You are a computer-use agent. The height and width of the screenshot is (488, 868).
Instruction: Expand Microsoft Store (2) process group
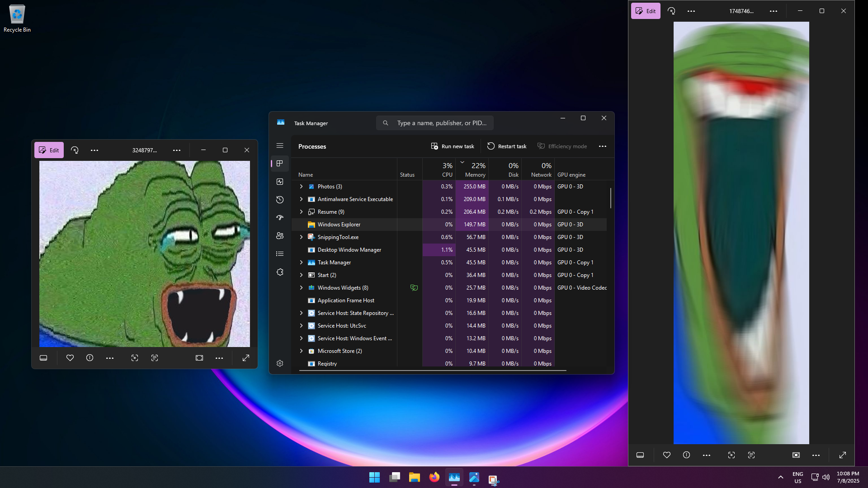[301, 351]
